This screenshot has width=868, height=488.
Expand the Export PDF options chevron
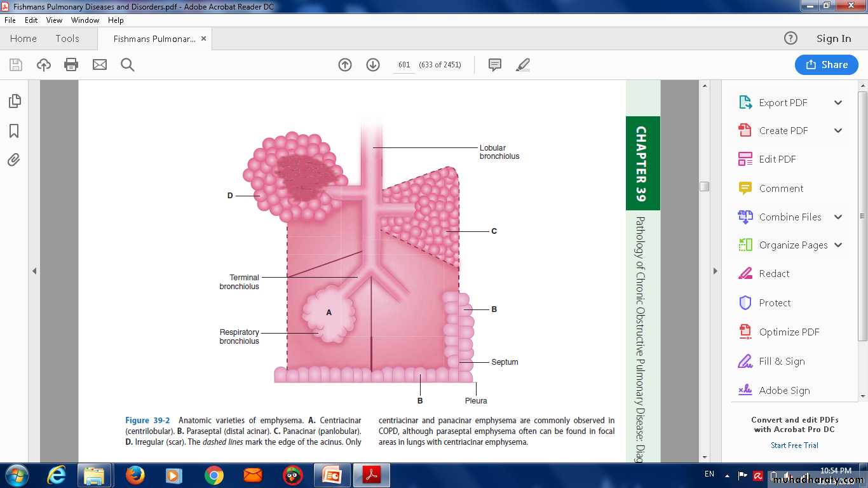838,103
